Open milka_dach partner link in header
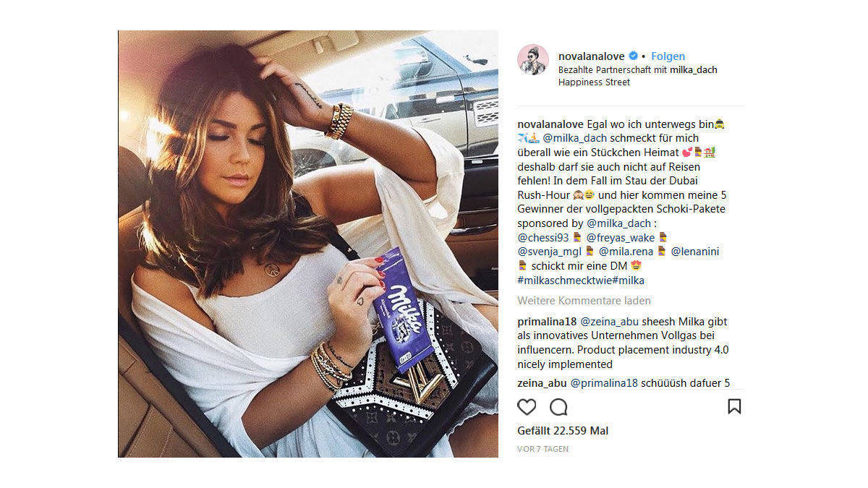 click(x=694, y=70)
